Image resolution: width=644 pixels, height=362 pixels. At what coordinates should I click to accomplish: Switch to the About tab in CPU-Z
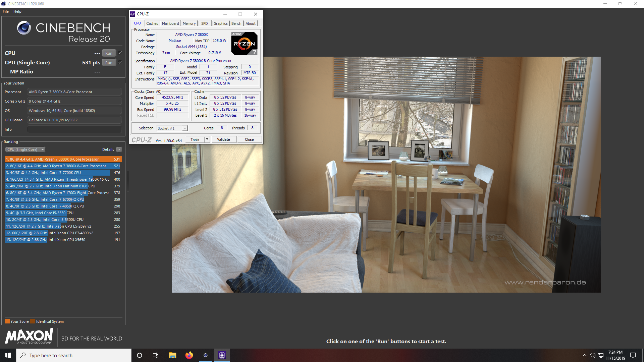(251, 23)
